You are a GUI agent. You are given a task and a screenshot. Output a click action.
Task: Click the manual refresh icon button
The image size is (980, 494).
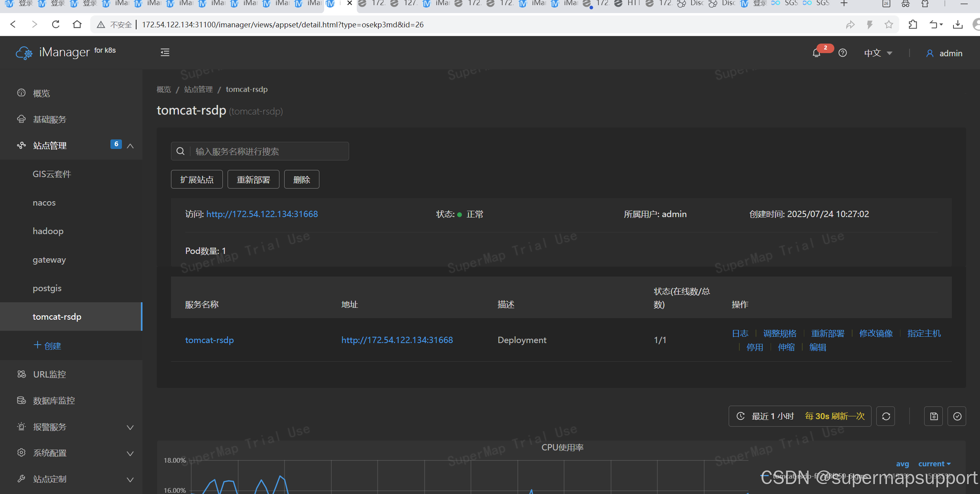[886, 416]
